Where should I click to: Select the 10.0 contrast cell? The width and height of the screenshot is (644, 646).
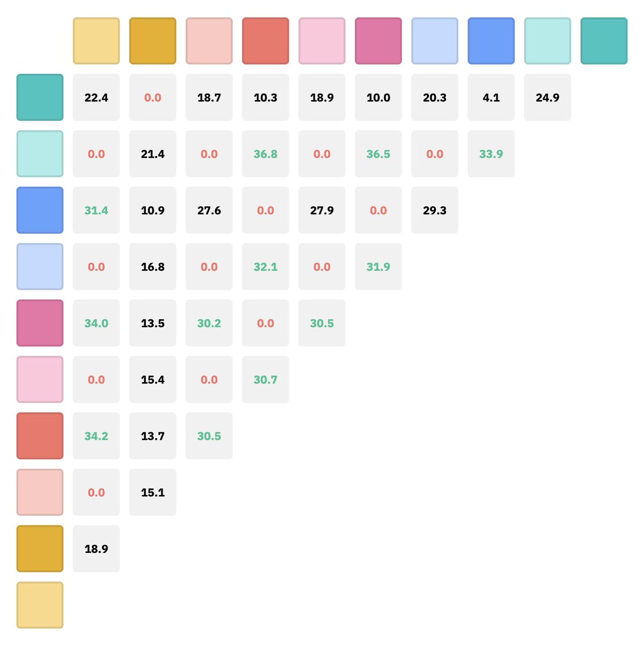coord(378,97)
